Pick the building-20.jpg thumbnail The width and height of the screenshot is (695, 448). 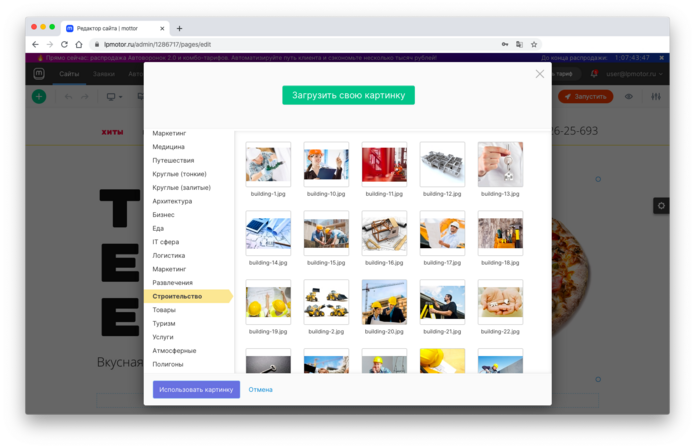tap(384, 302)
